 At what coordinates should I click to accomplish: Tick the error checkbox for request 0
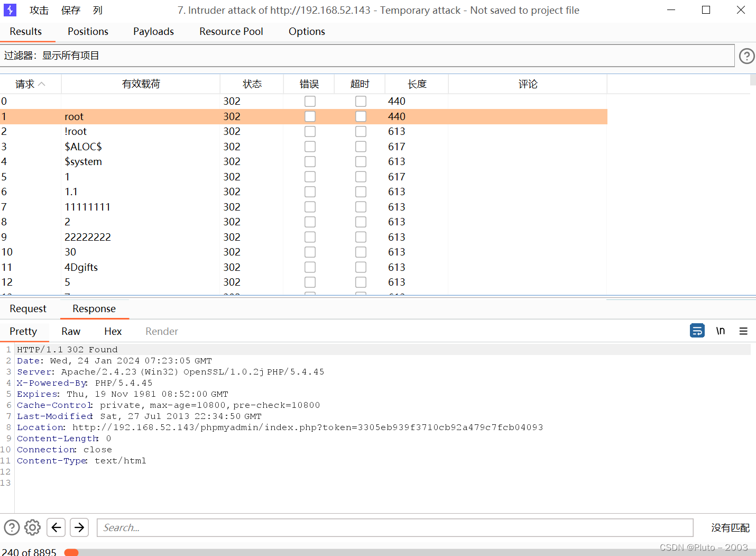tap(310, 101)
